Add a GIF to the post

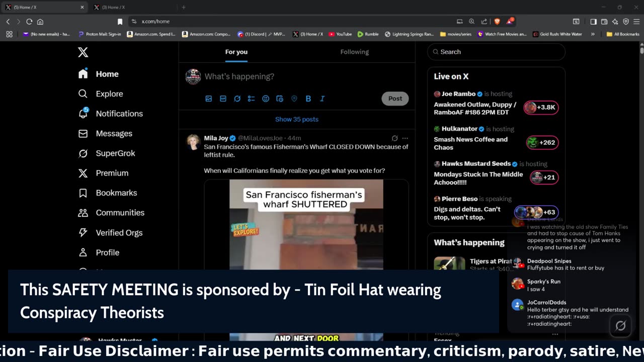pyautogui.click(x=223, y=99)
